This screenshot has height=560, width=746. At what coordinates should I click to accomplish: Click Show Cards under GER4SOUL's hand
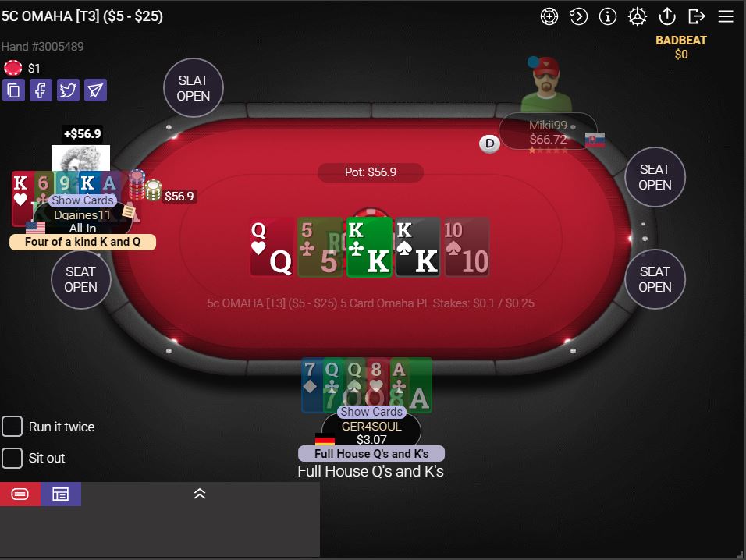click(x=371, y=412)
